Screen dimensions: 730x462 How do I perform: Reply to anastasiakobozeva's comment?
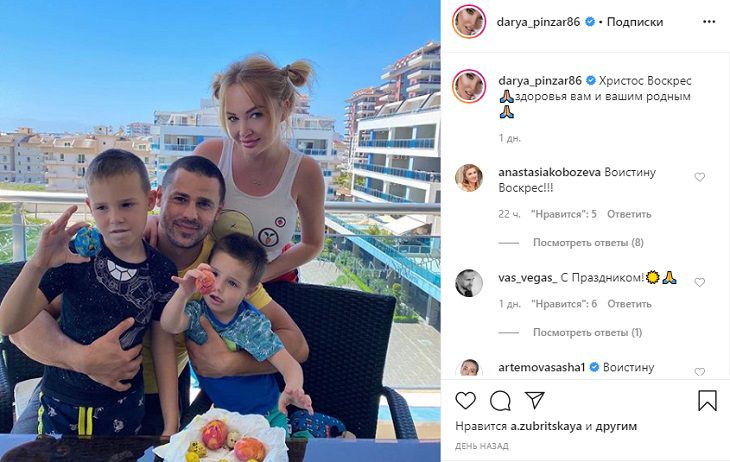point(629,214)
